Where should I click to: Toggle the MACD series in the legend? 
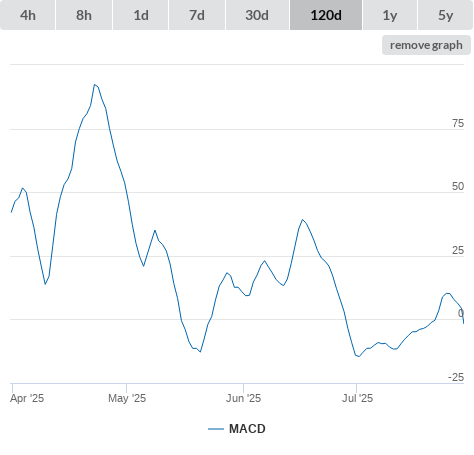point(237,429)
